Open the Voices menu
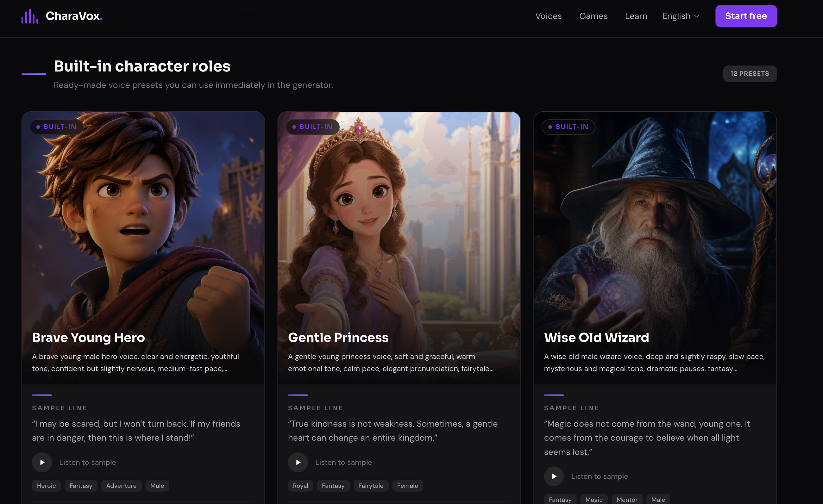823x504 pixels. (549, 16)
